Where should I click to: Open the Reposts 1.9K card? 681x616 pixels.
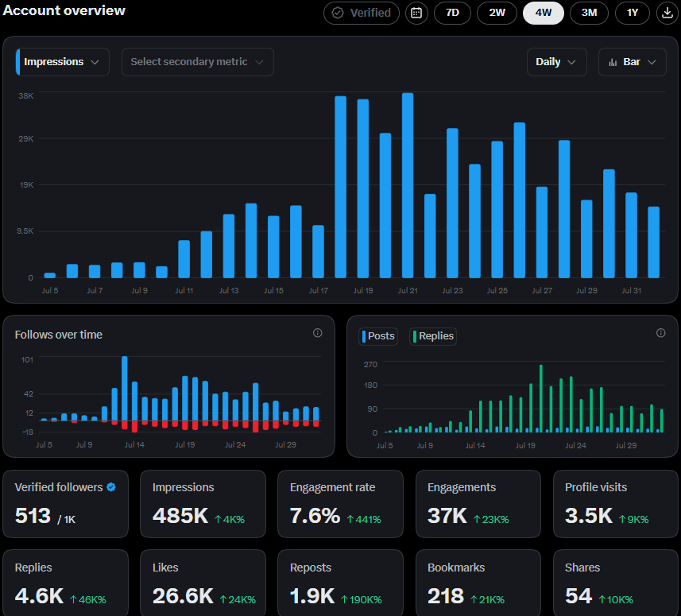coord(340,583)
